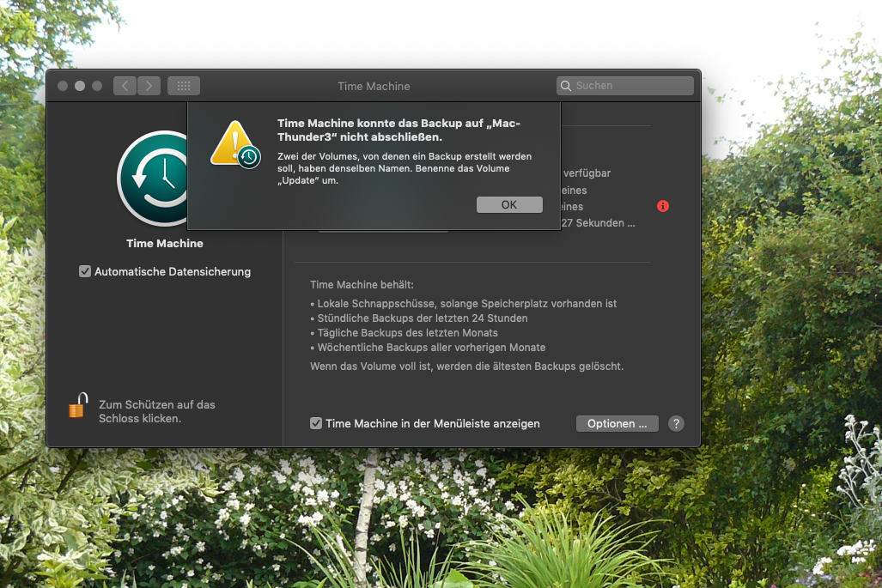Click the 'verfügbar' status text
This screenshot has height=588, width=882.
pyautogui.click(x=587, y=173)
